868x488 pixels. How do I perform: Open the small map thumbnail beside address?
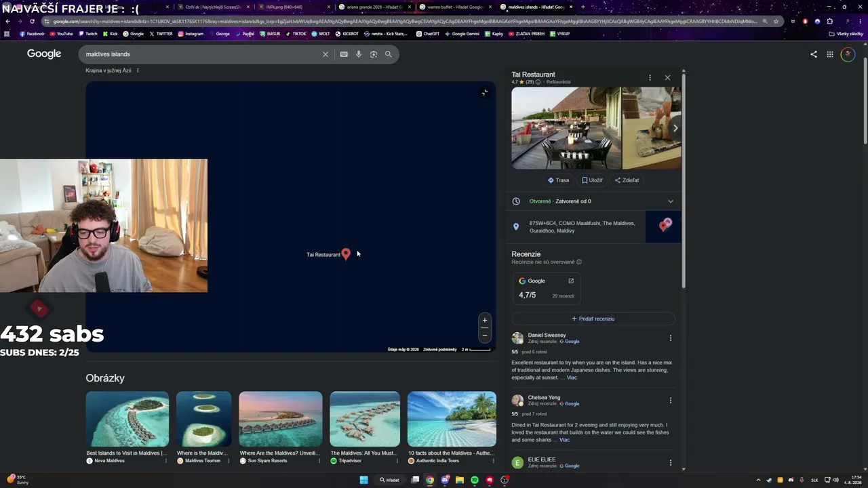(663, 226)
